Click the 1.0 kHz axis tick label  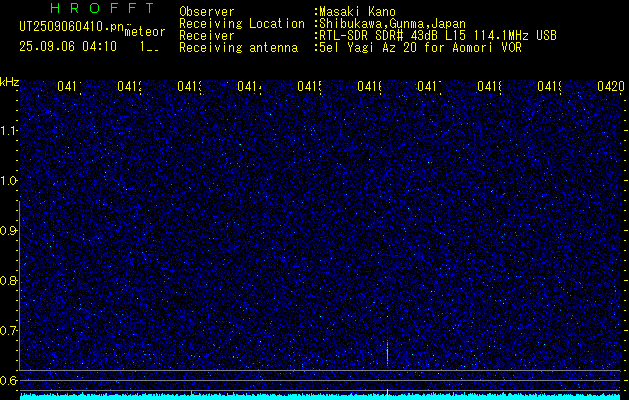(x=9, y=181)
